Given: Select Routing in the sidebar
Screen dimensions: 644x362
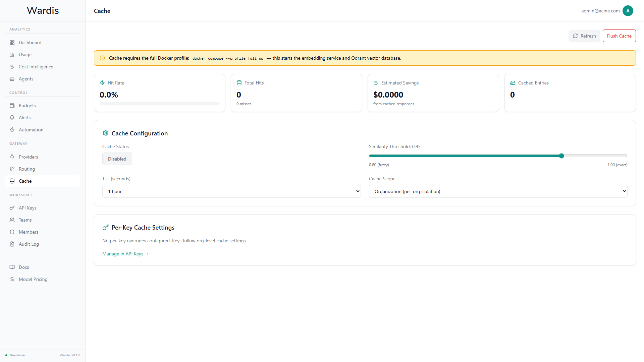Looking at the screenshot, I should (x=43, y=169).
